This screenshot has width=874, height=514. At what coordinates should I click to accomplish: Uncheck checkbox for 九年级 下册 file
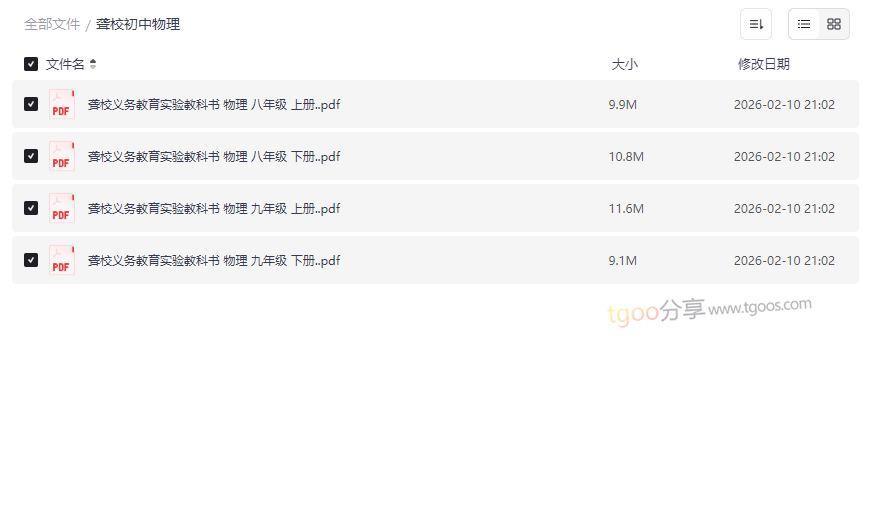coord(31,260)
